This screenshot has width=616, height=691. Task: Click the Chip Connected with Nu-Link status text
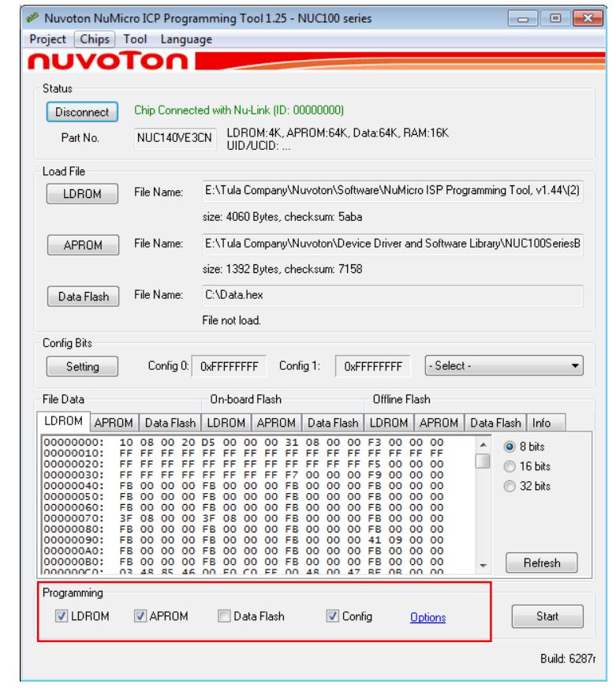tap(239, 110)
